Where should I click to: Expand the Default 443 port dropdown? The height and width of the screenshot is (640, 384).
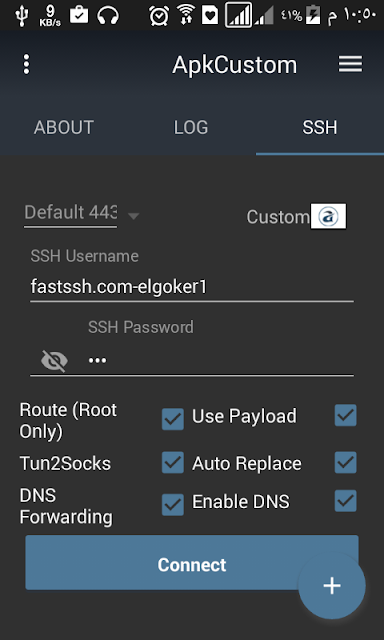pos(82,214)
